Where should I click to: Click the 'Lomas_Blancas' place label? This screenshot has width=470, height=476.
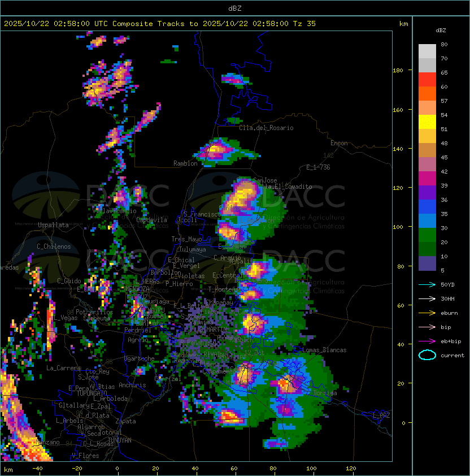click(x=324, y=350)
